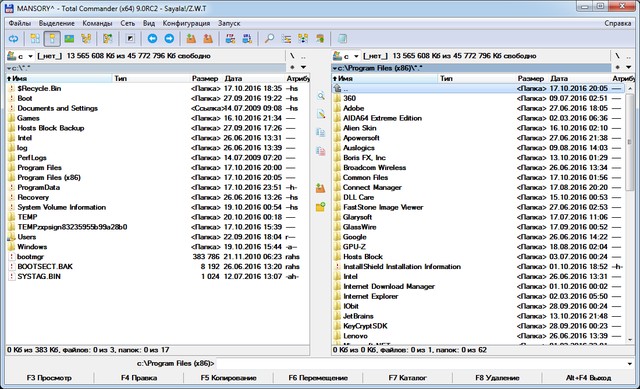Click the last toolbar notepad icon
640x389 pixels.
(x=342, y=39)
